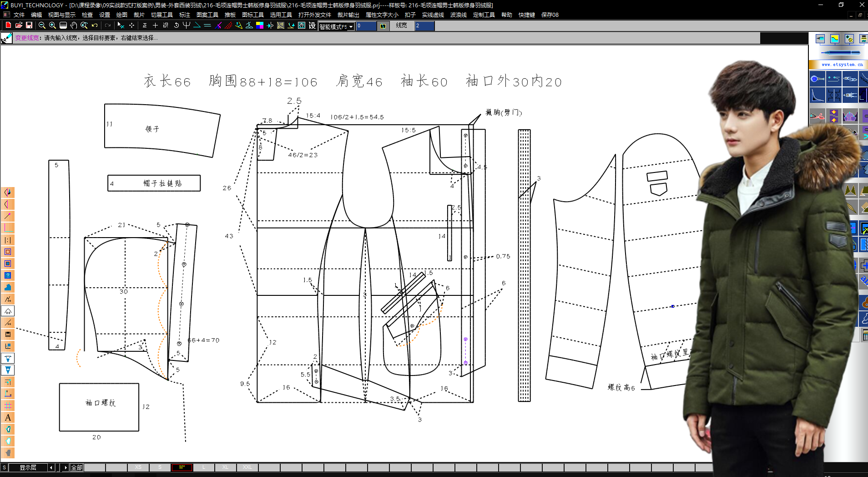Select the Text A tool in left toolbar

pyautogui.click(x=8, y=417)
